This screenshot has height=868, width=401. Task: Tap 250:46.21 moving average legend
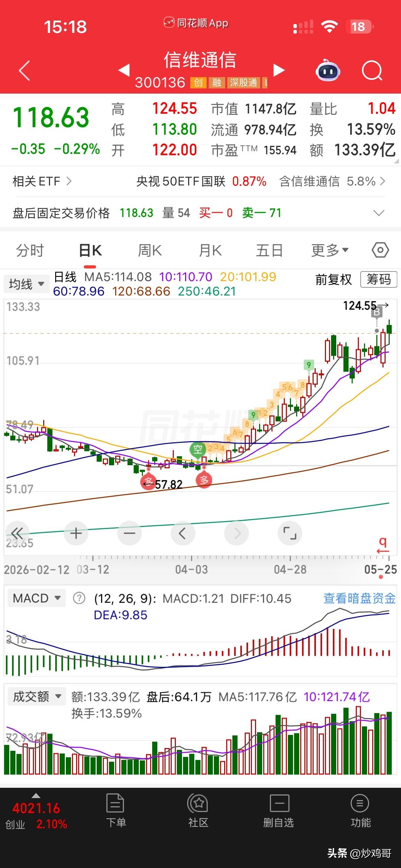[207, 291]
